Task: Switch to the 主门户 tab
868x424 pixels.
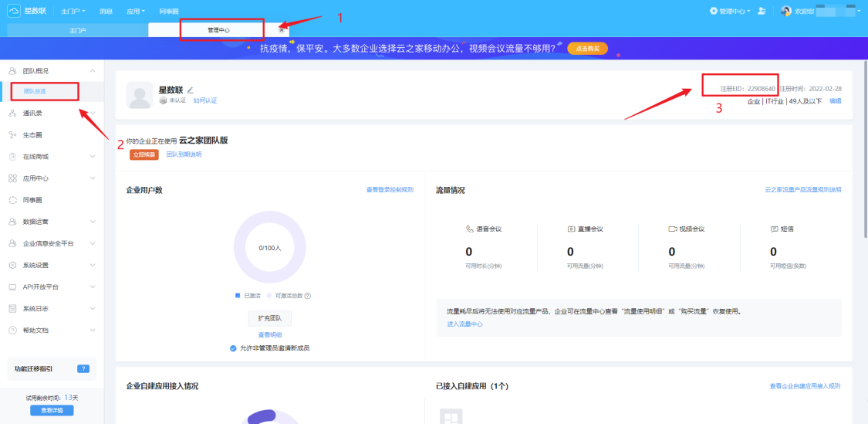Action: 77,30
